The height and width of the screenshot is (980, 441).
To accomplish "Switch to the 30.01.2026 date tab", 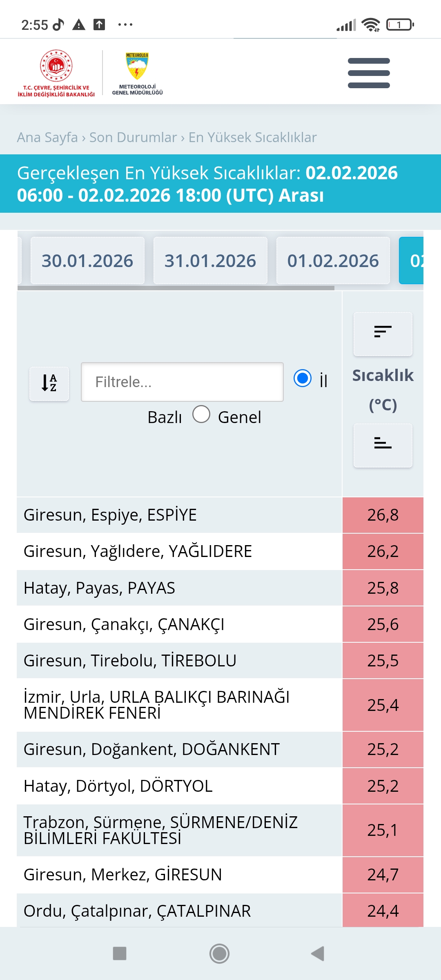I will click(87, 261).
